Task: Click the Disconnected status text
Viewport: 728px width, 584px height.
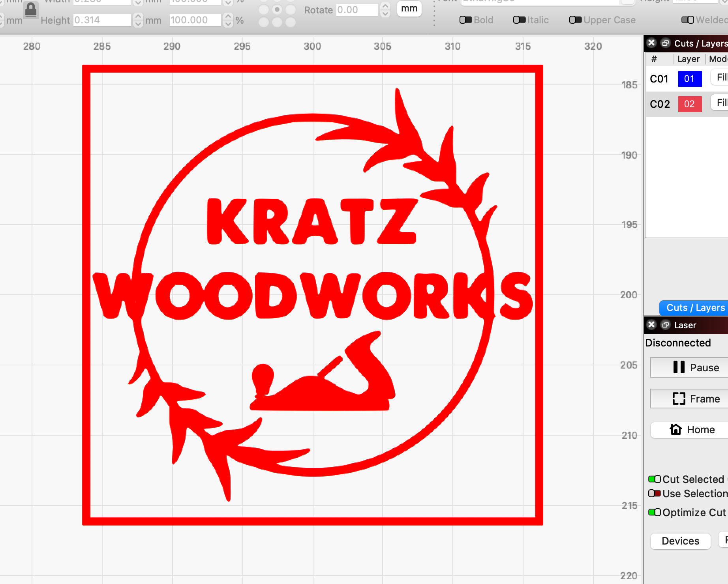Action: point(678,343)
